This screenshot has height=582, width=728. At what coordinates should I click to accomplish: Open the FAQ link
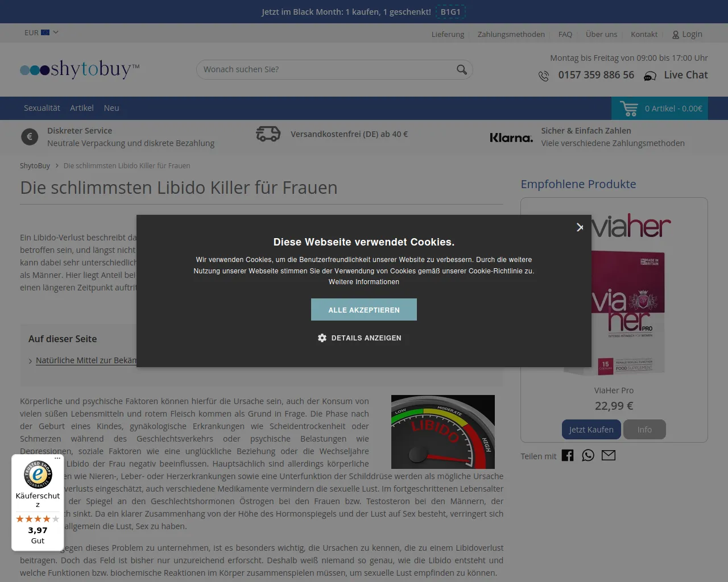click(x=565, y=34)
